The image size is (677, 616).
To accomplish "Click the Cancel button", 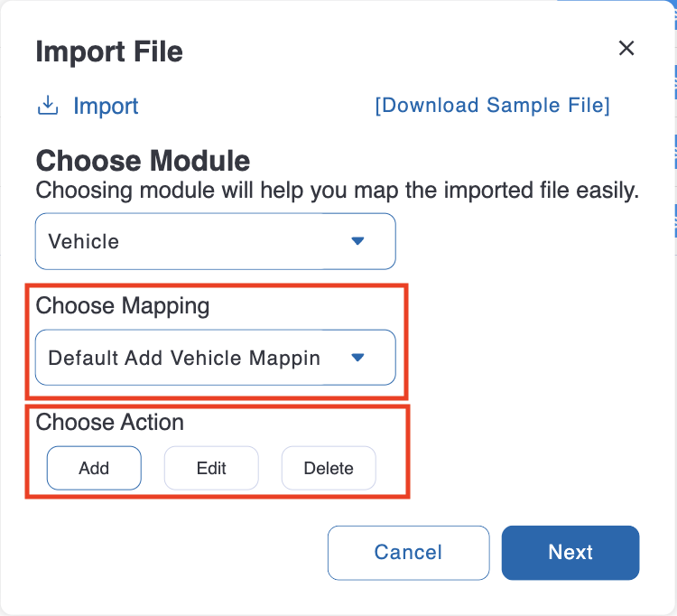I will coord(408,553).
